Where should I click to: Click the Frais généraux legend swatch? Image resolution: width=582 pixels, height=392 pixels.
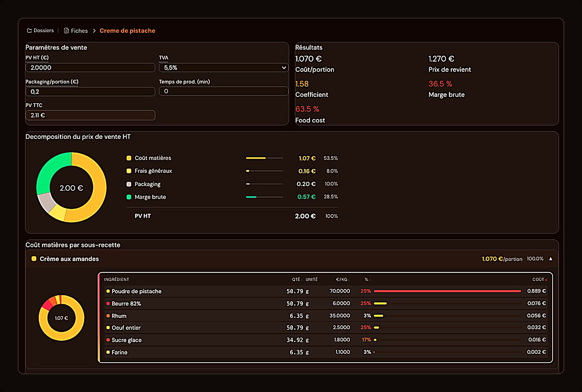tap(129, 171)
